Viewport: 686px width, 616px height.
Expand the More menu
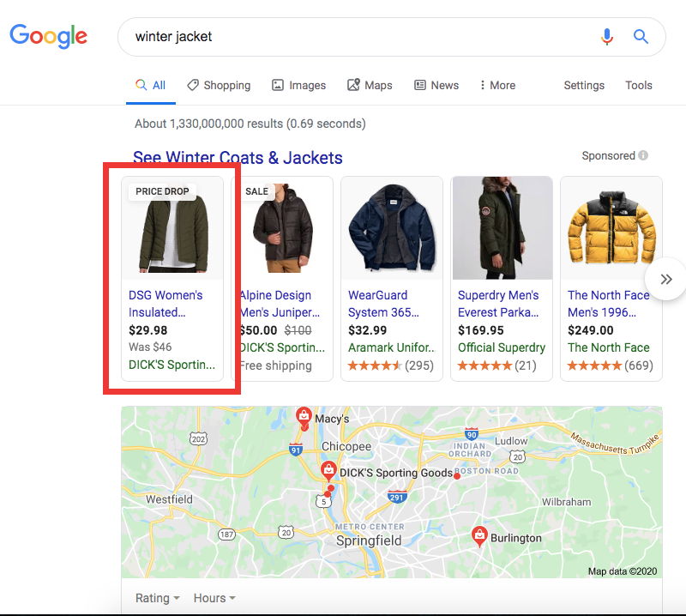pyautogui.click(x=497, y=85)
